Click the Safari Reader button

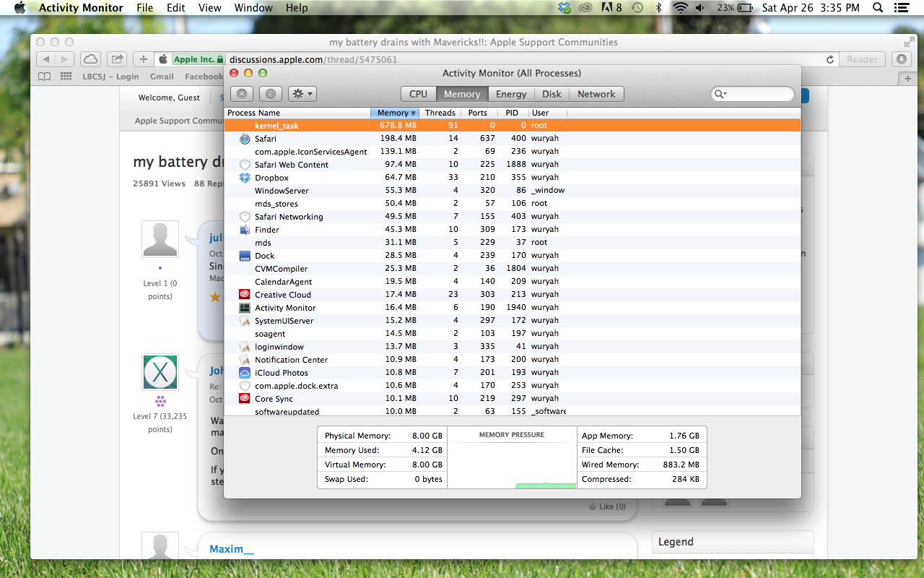(x=862, y=59)
